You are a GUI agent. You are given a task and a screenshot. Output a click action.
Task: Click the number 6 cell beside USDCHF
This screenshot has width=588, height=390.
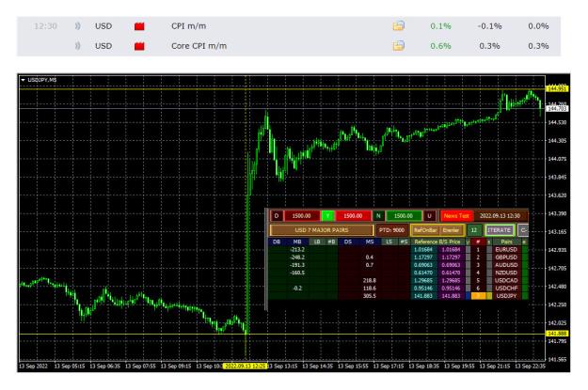point(478,289)
